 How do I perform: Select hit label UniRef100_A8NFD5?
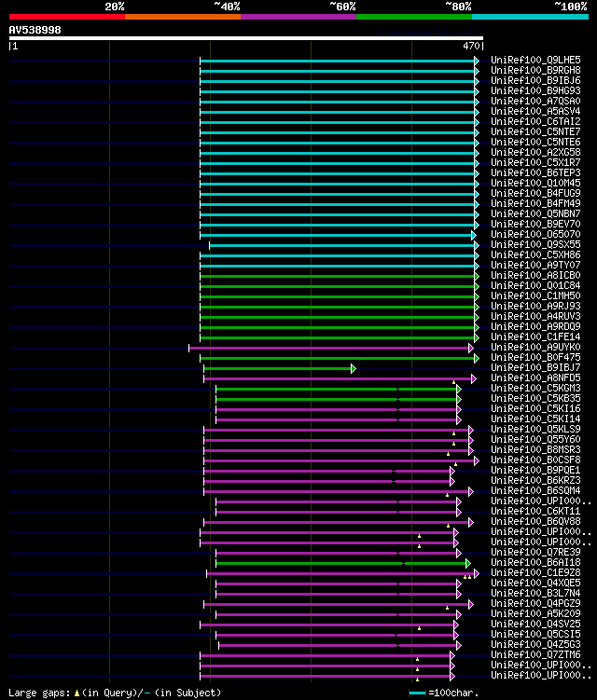pyautogui.click(x=535, y=378)
